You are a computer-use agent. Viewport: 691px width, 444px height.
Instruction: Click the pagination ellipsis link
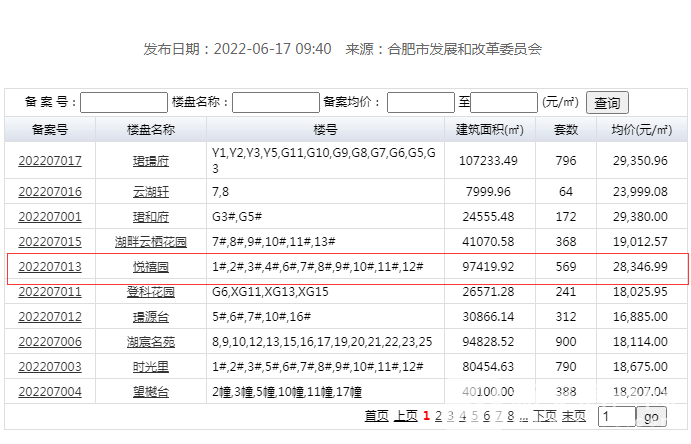(523, 417)
